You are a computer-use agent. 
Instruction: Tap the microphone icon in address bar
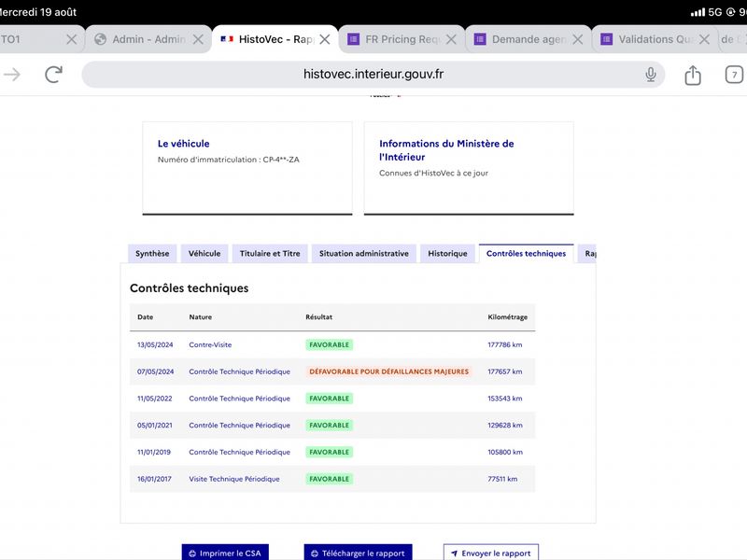coord(651,75)
